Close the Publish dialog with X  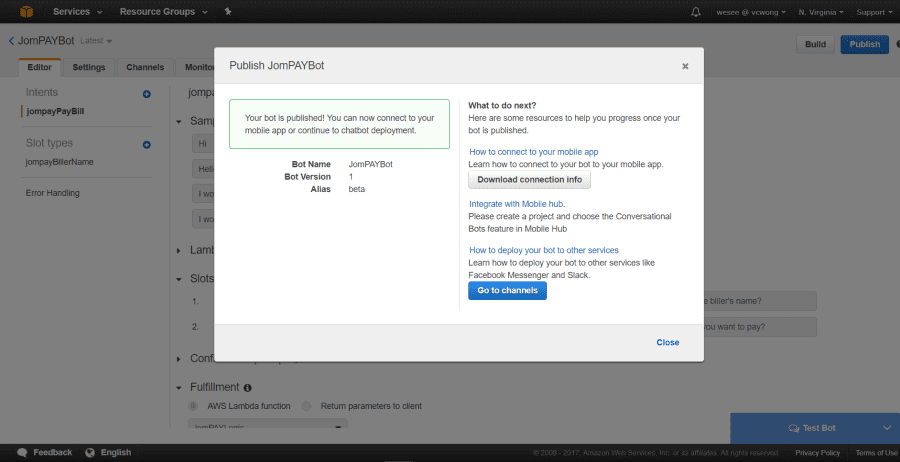[685, 66]
